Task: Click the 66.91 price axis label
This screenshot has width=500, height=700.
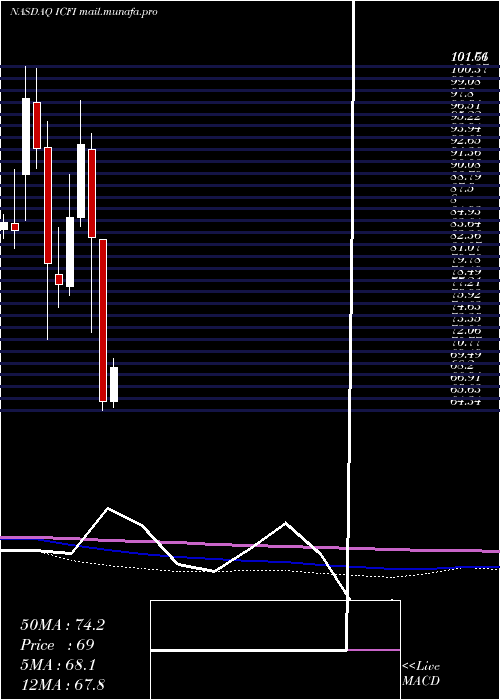Action: (466, 378)
